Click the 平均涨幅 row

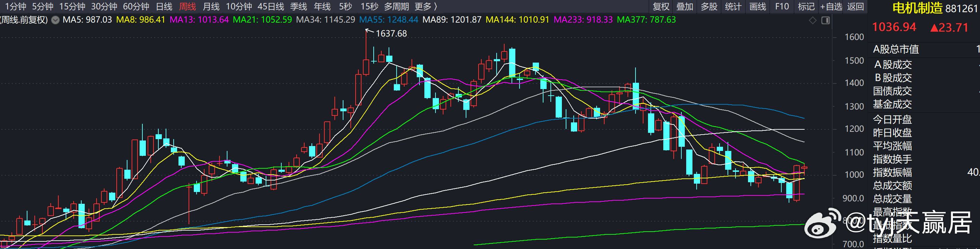pos(926,146)
